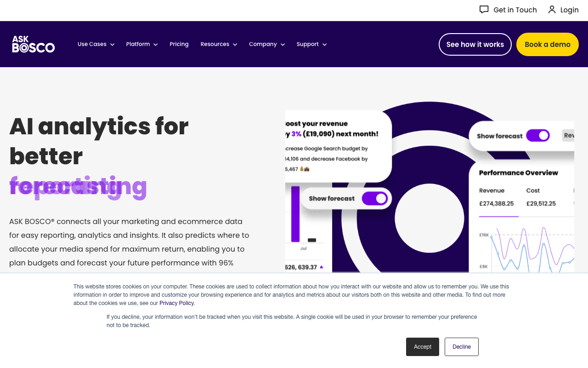Click the yellow Book a demo button

click(547, 44)
